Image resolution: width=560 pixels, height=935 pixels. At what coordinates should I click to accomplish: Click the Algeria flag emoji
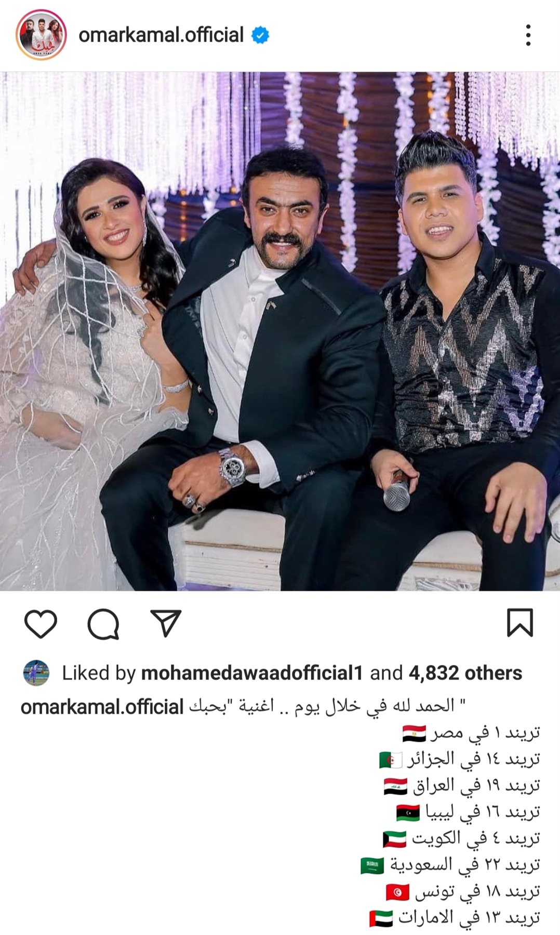(391, 760)
